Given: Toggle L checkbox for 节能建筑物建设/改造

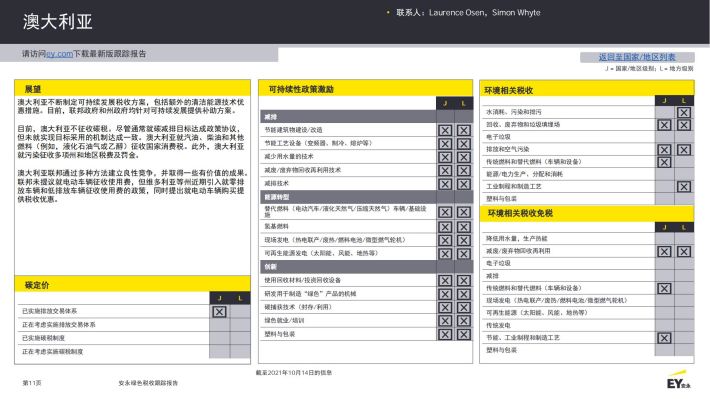Looking at the screenshot, I should tap(463, 130).
